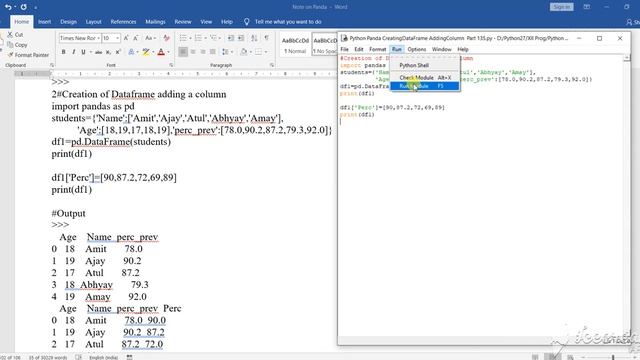The image size is (640, 360).
Task: Toggle Subscript formatting
Action: [108, 52]
